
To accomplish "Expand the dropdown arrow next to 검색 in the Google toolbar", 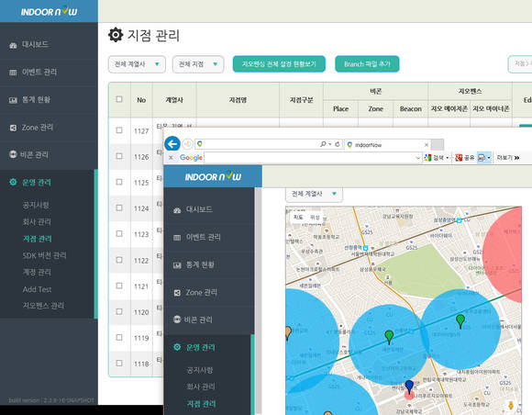I will tap(448, 158).
